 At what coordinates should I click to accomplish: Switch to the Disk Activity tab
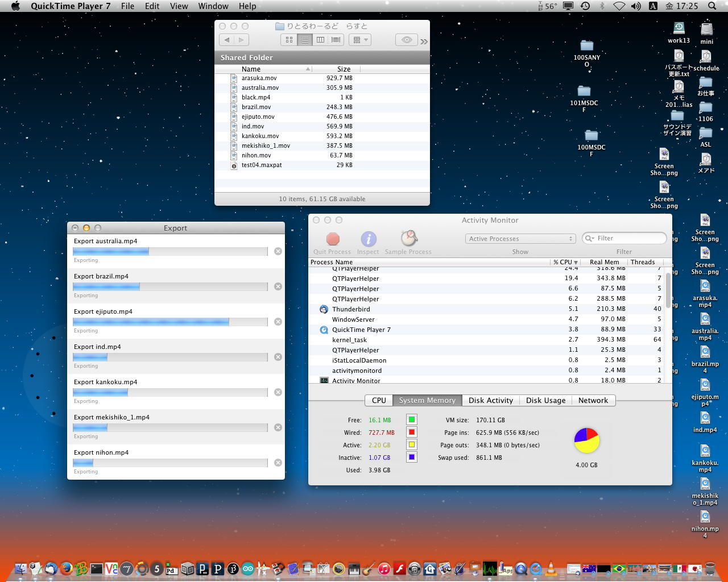click(x=490, y=400)
